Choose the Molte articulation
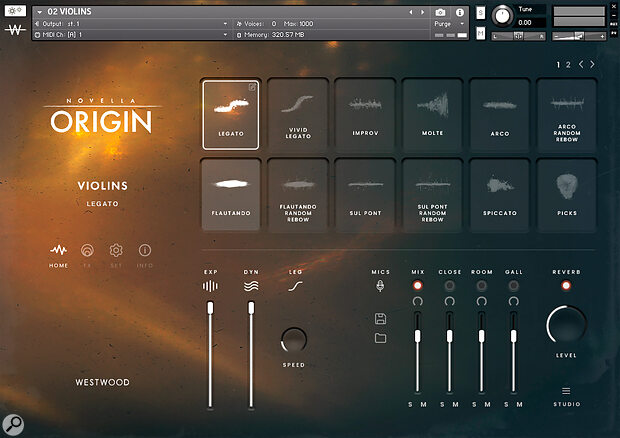Viewport: 620px width, 438px height. click(x=433, y=115)
